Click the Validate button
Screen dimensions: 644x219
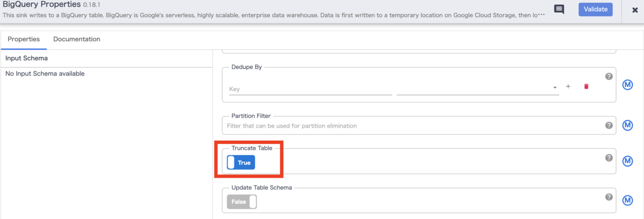595,9
